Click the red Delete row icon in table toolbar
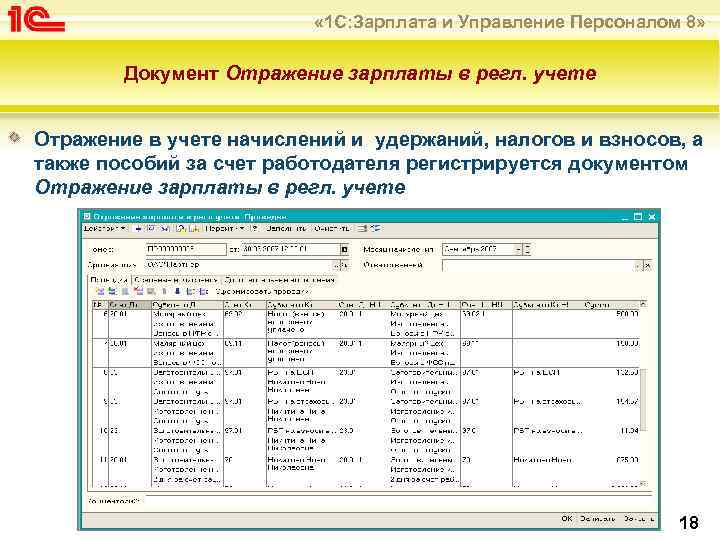 (138, 291)
